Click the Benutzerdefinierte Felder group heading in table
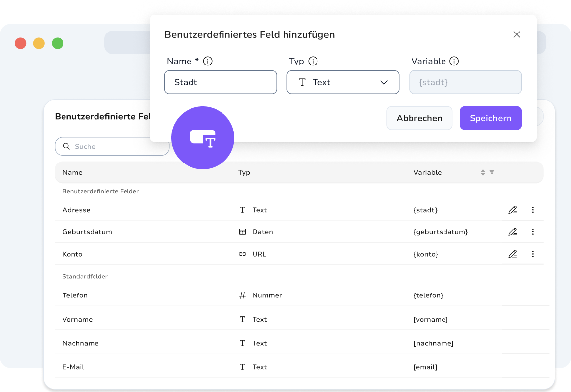This screenshot has height=392, width=571. [100, 191]
